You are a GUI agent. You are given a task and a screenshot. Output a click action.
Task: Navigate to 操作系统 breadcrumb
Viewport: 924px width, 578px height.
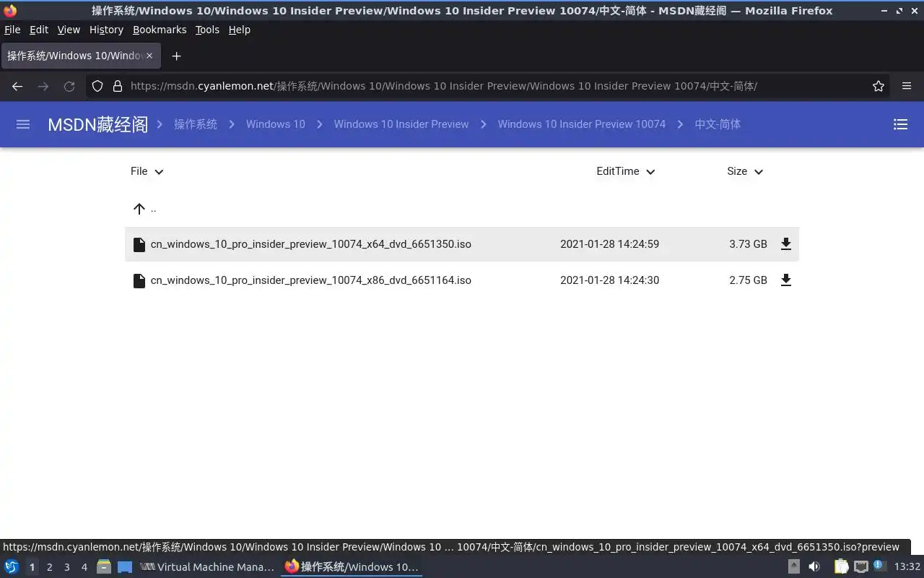point(196,124)
